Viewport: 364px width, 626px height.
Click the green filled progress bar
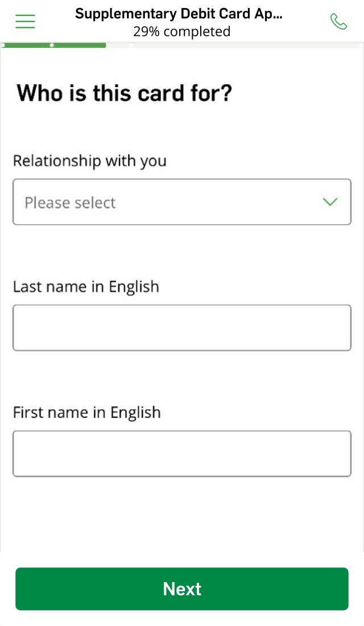[x=80, y=45]
